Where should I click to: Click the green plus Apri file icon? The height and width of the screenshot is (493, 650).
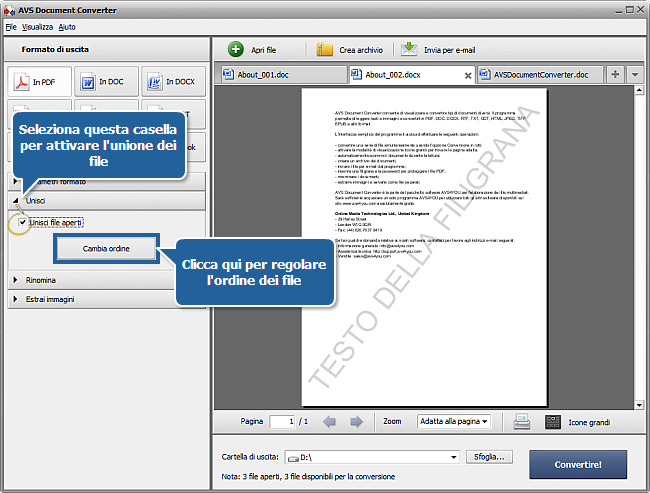tap(235, 50)
